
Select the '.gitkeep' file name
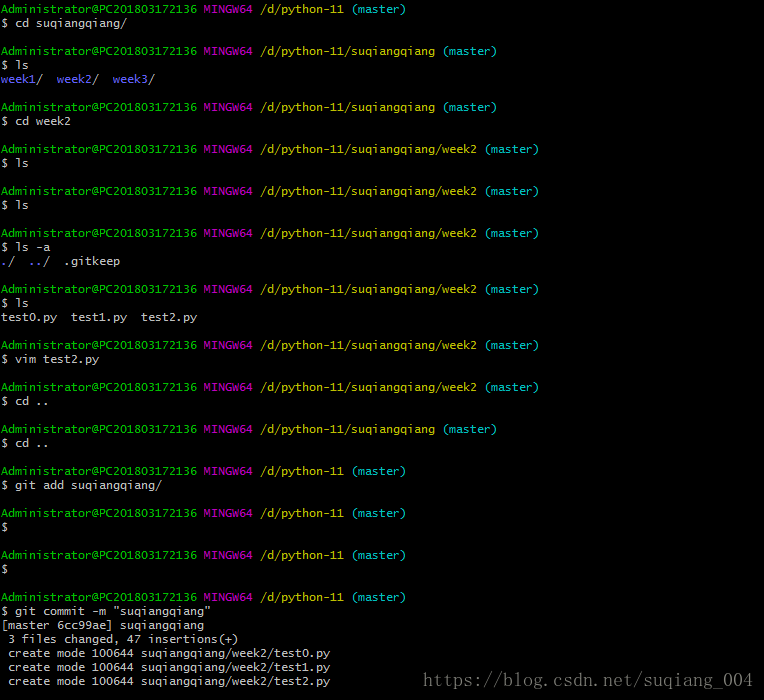[x=92, y=262]
